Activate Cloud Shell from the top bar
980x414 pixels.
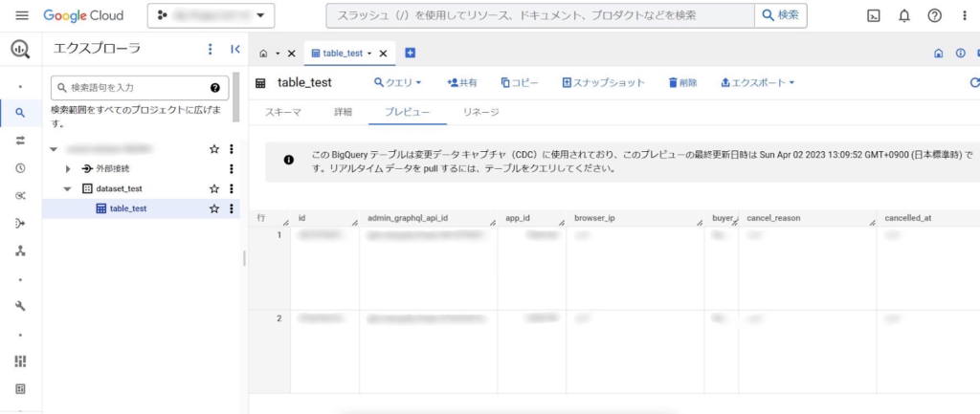coord(873,15)
